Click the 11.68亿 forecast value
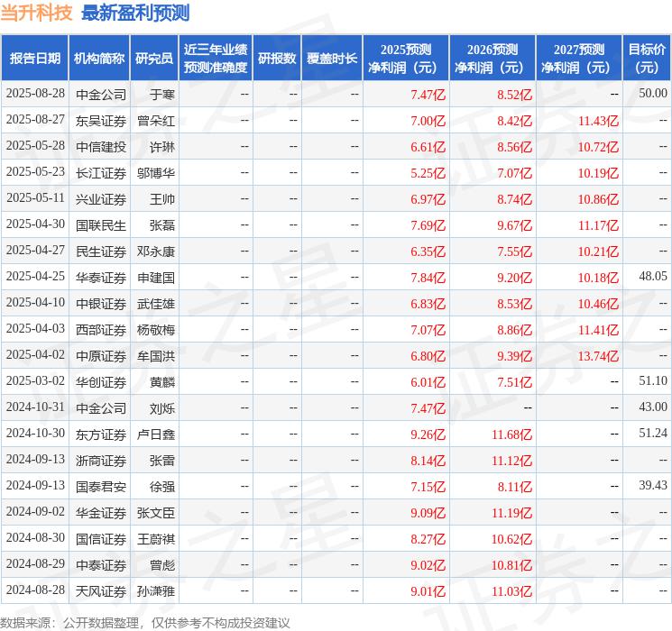This screenshot has width=672, height=631. 511,434
